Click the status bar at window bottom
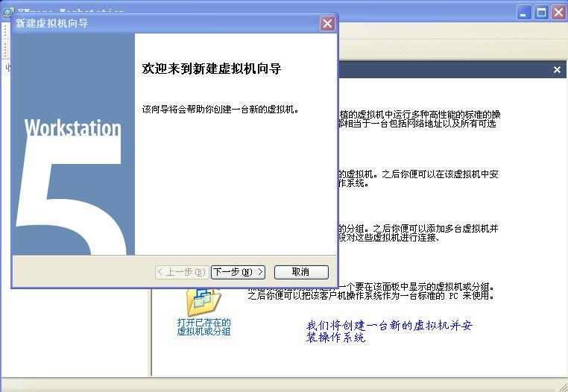This screenshot has width=568, height=392. pos(283,385)
